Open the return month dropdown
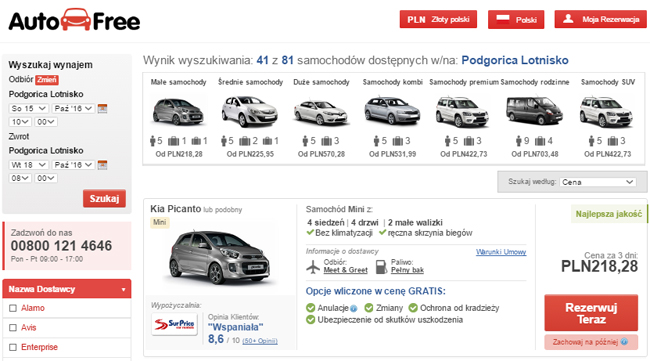Image resolution: width=650 pixels, height=361 pixels. click(74, 165)
